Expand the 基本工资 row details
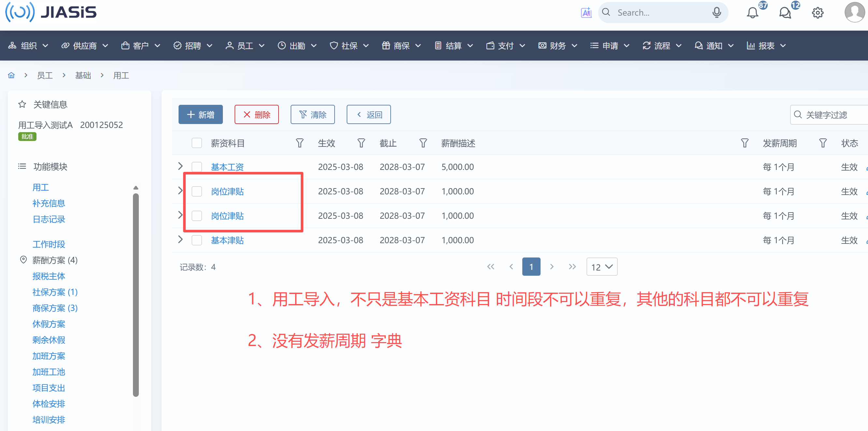This screenshot has height=431, width=868. pyautogui.click(x=180, y=166)
